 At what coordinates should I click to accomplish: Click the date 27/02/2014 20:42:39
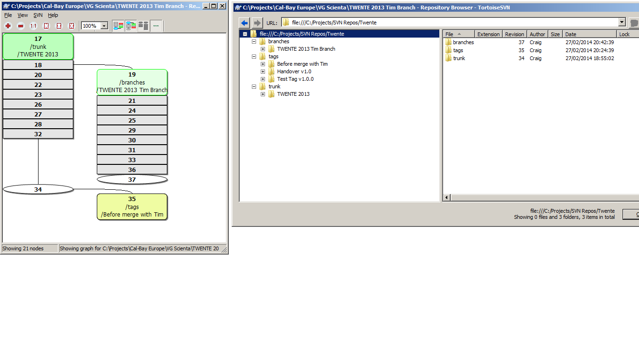click(x=590, y=42)
